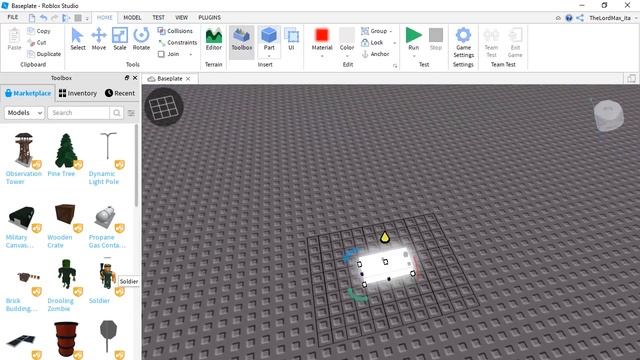The width and height of the screenshot is (640, 360).
Task: Click the Stop test button
Action: (x=436, y=39)
